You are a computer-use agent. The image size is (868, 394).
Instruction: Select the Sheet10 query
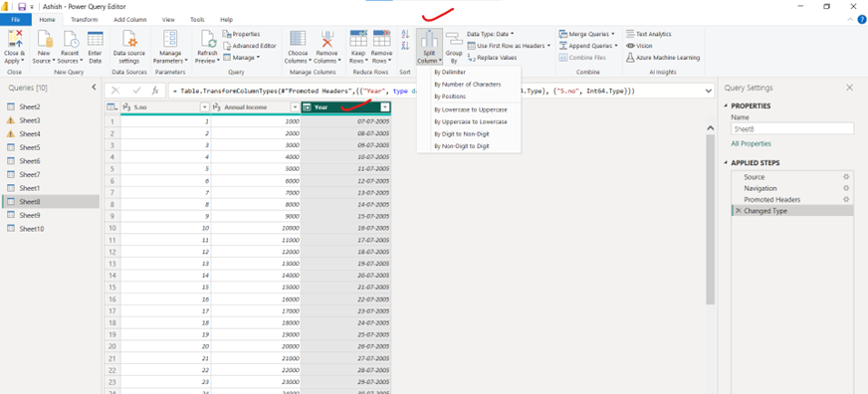(51, 229)
